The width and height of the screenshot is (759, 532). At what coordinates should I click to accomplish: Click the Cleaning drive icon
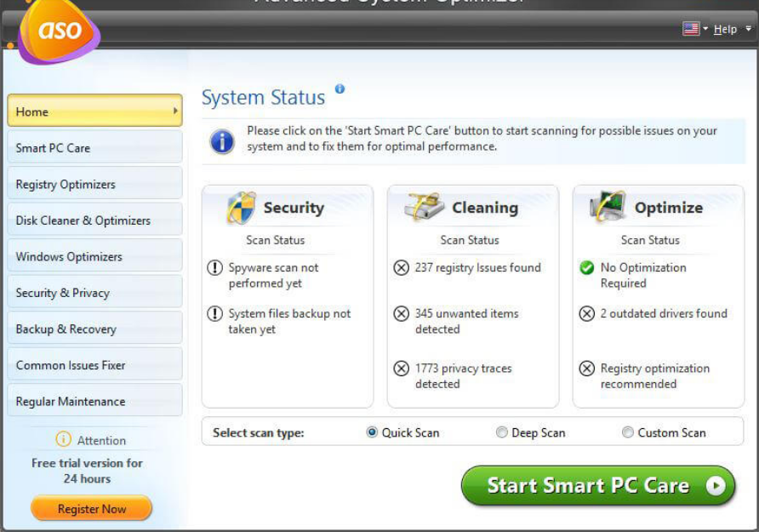(x=424, y=206)
